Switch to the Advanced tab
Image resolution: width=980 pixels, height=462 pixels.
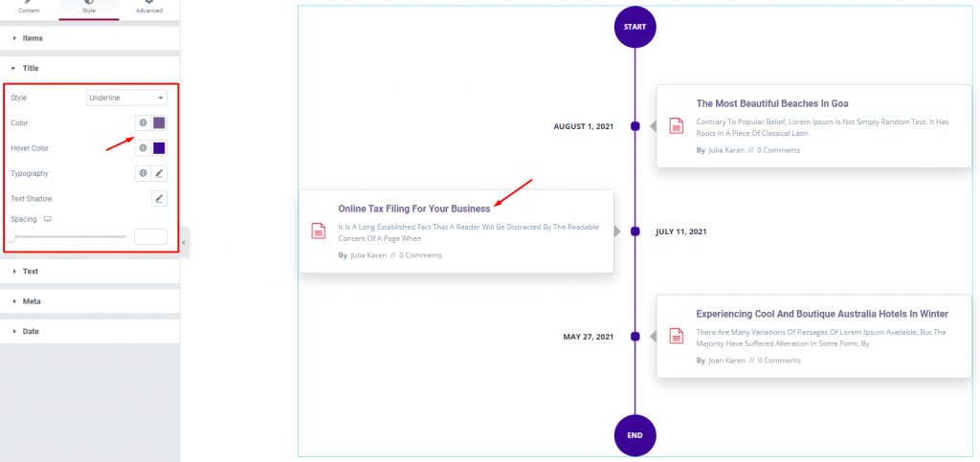tap(148, 9)
